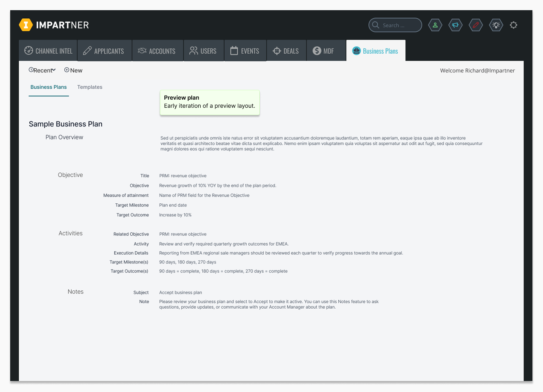This screenshot has width=543, height=392.
Task: Switch to the Deals tab
Action: tap(286, 51)
